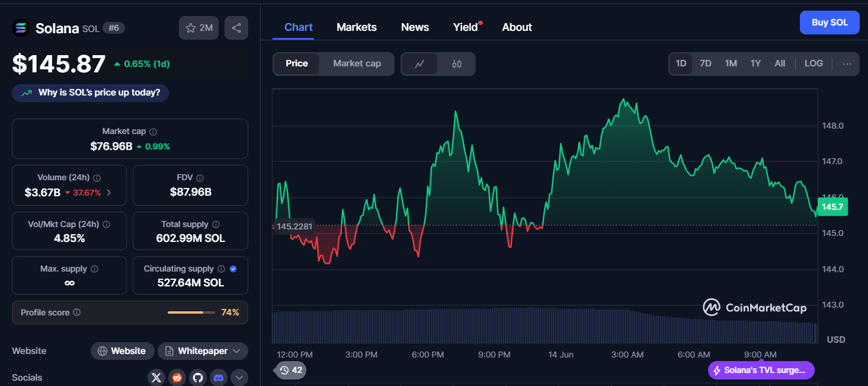The width and height of the screenshot is (868, 386).
Task: Open Solana's X social profile
Action: [156, 378]
